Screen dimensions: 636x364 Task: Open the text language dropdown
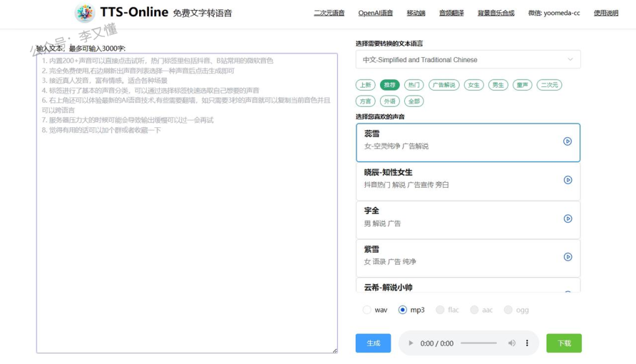(468, 60)
